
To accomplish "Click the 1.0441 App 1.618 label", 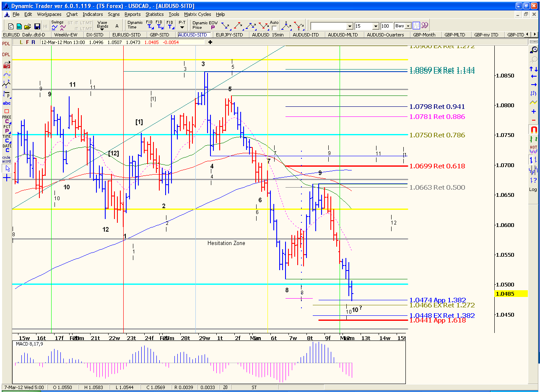I will tap(438, 320).
